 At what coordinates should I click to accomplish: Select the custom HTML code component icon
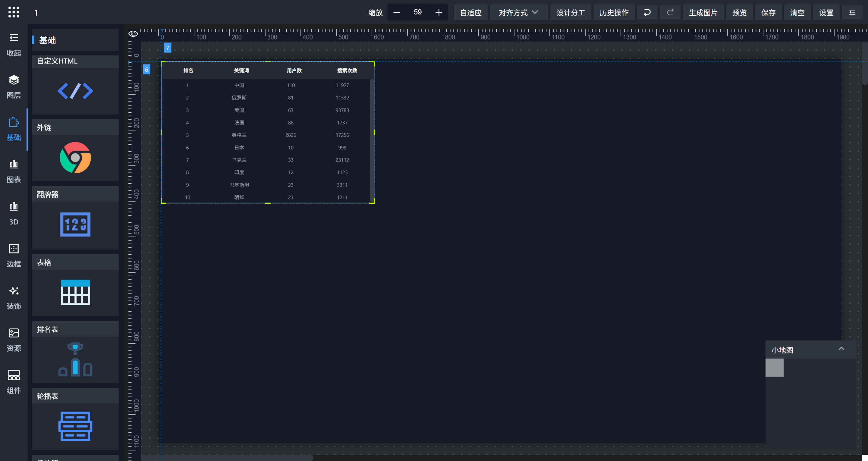tap(75, 91)
